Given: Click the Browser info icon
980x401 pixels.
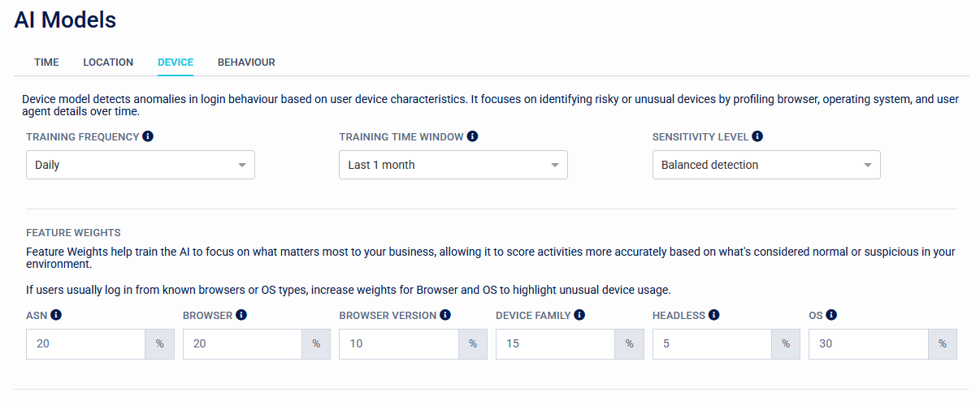Looking at the screenshot, I should point(241,315).
